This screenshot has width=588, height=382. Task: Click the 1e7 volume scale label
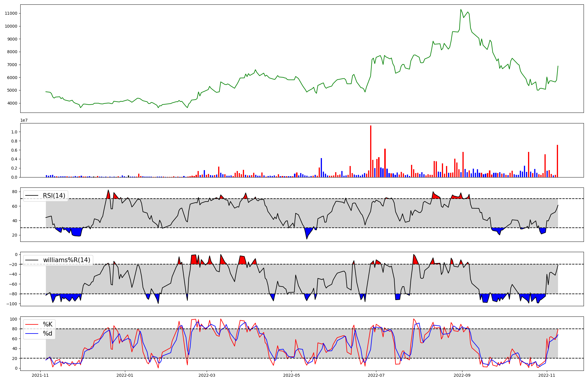pos(24,120)
